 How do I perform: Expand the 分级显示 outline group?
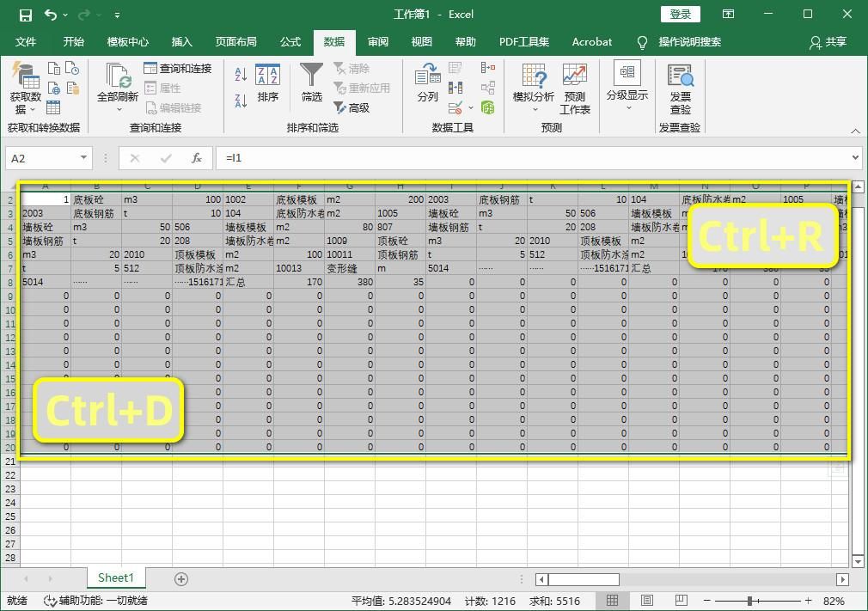click(x=627, y=87)
